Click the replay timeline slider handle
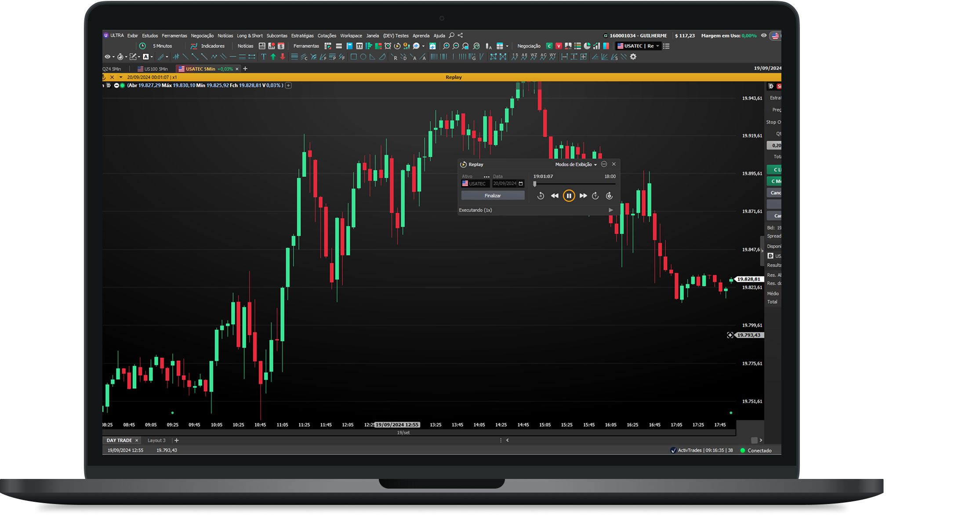The width and height of the screenshot is (980, 515). (535, 184)
